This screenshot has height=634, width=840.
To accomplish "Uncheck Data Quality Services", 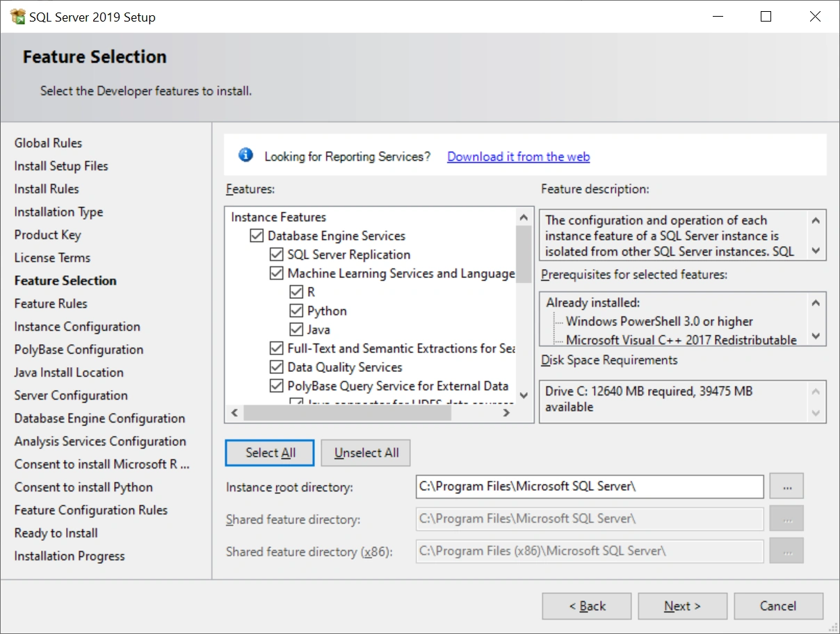I will pos(276,368).
